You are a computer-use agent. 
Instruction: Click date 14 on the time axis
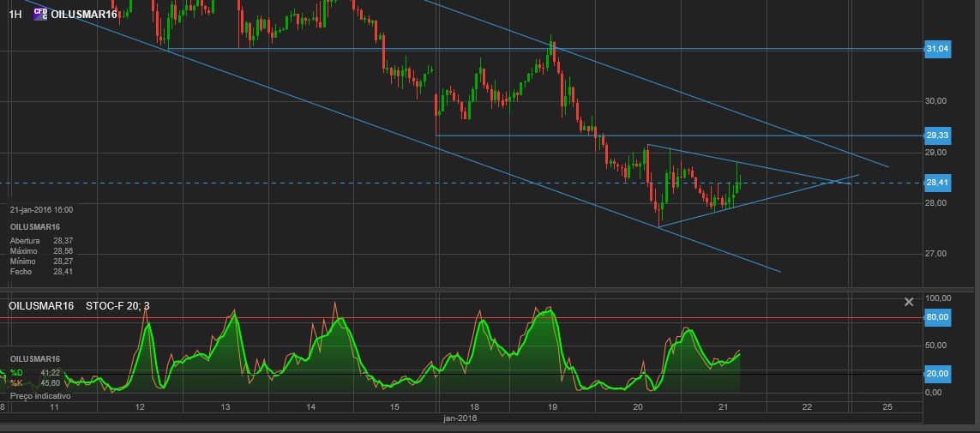tap(310, 407)
